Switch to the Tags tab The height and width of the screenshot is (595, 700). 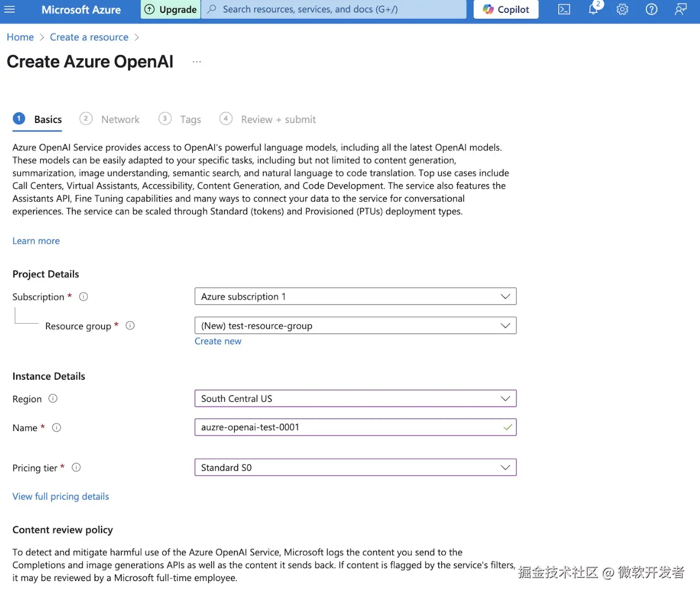pyautogui.click(x=180, y=119)
